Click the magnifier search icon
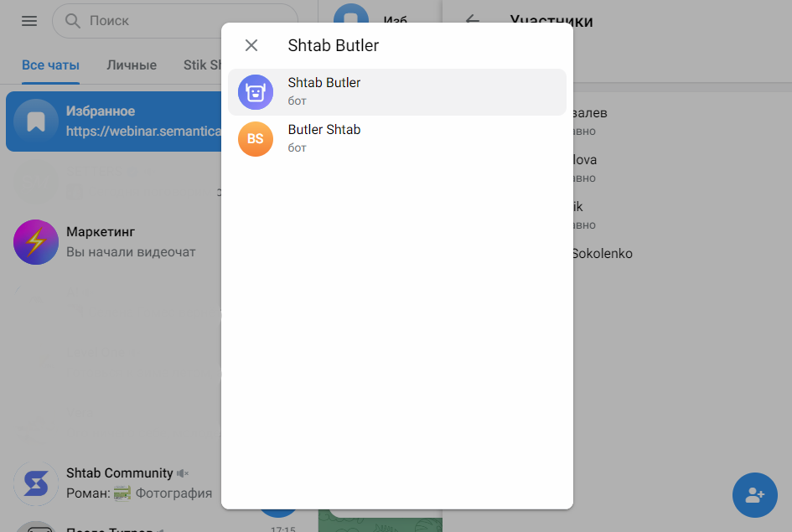This screenshot has width=792, height=532. pyautogui.click(x=73, y=21)
